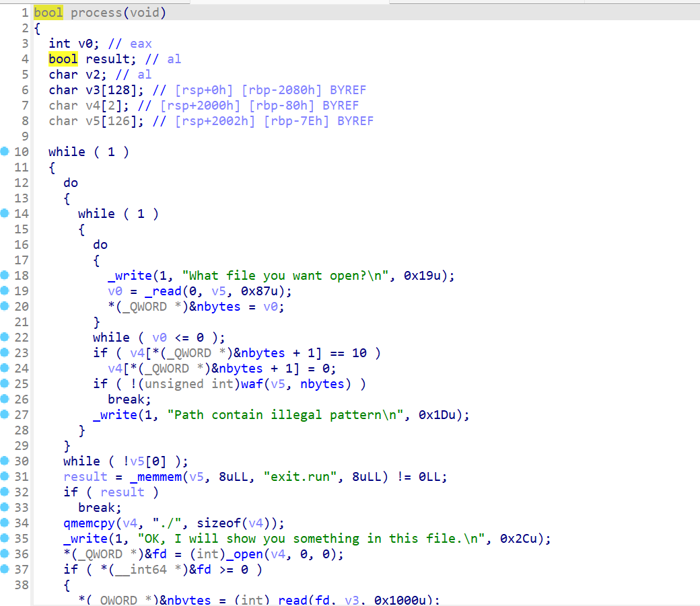The image size is (700, 606).
Task: Click the blue marker next to line 36
Action: 5,554
